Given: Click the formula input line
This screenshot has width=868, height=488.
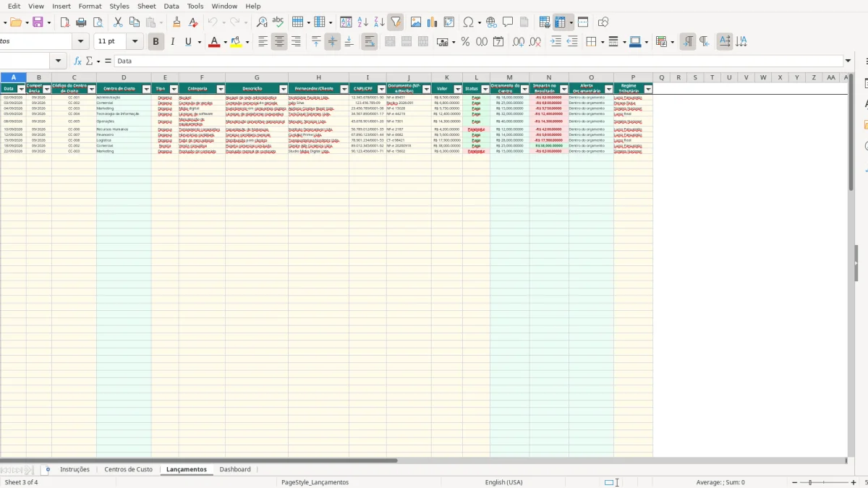Looking at the screenshot, I should pos(479,61).
